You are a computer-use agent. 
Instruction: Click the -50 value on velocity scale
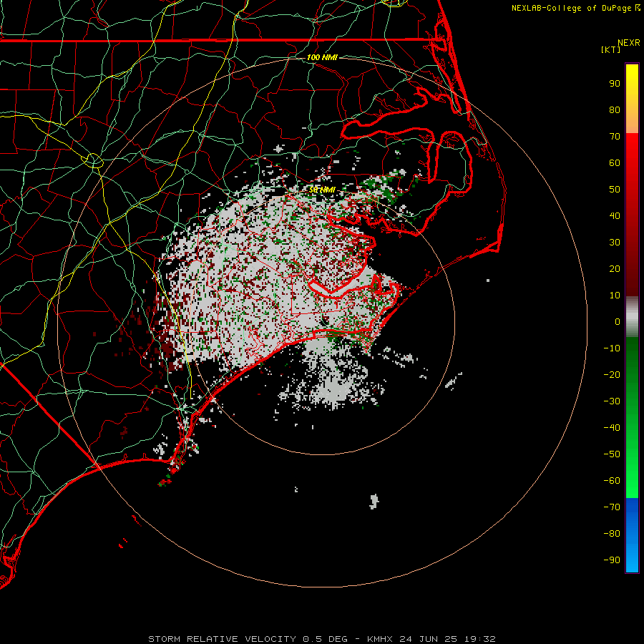pos(612,454)
